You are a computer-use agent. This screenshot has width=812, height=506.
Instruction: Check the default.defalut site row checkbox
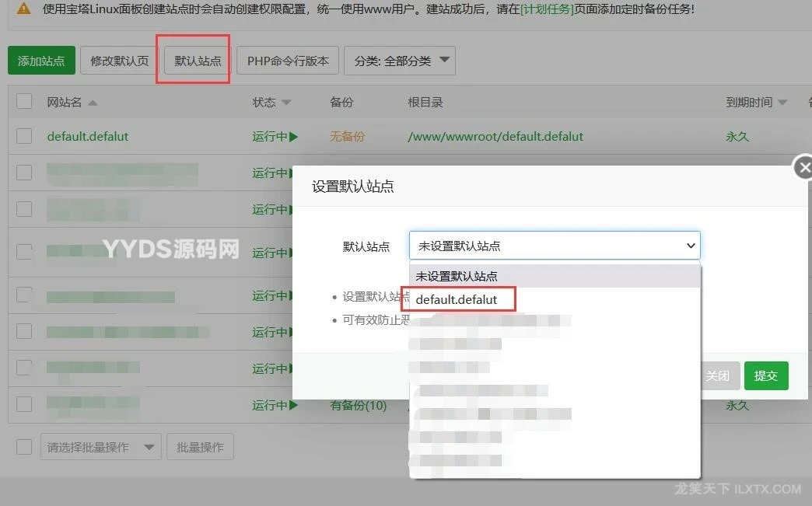pyautogui.click(x=24, y=136)
